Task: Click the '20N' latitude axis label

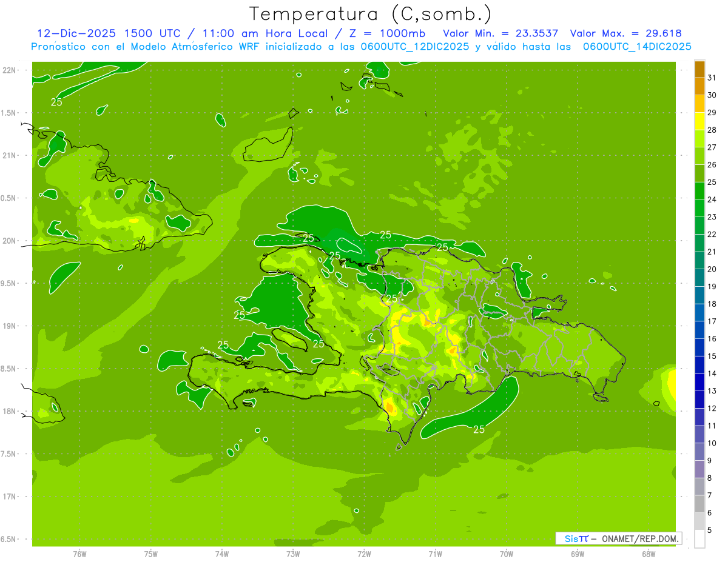Action: click(x=9, y=241)
